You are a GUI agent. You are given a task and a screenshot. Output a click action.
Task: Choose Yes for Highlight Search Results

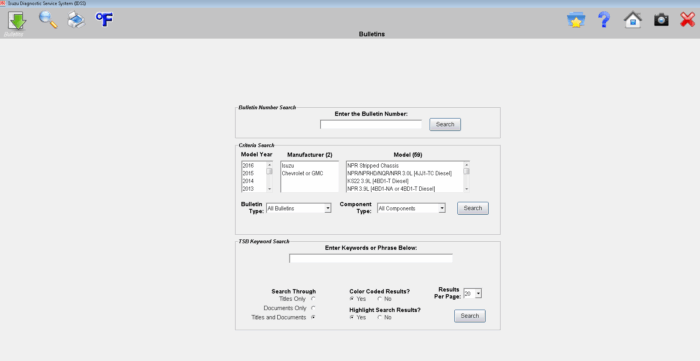click(352, 317)
